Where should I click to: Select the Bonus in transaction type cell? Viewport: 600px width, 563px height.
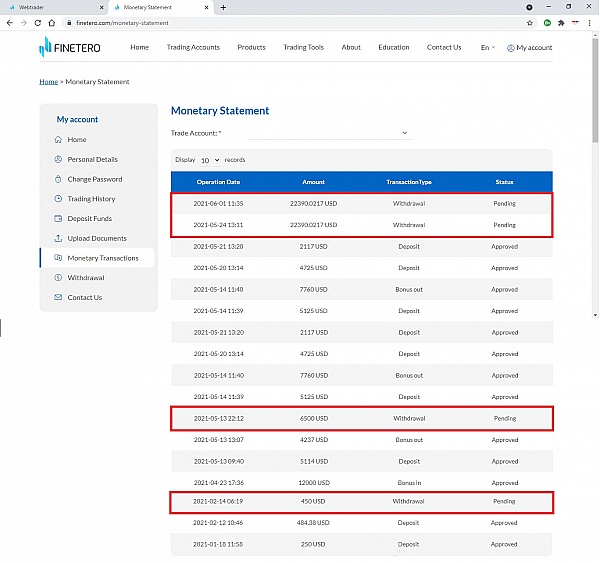click(409, 483)
